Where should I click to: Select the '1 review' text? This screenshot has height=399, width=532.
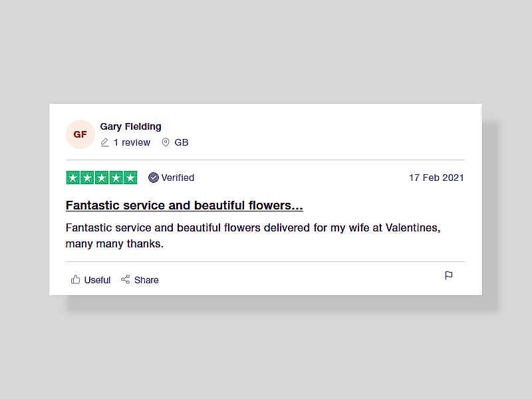click(132, 142)
